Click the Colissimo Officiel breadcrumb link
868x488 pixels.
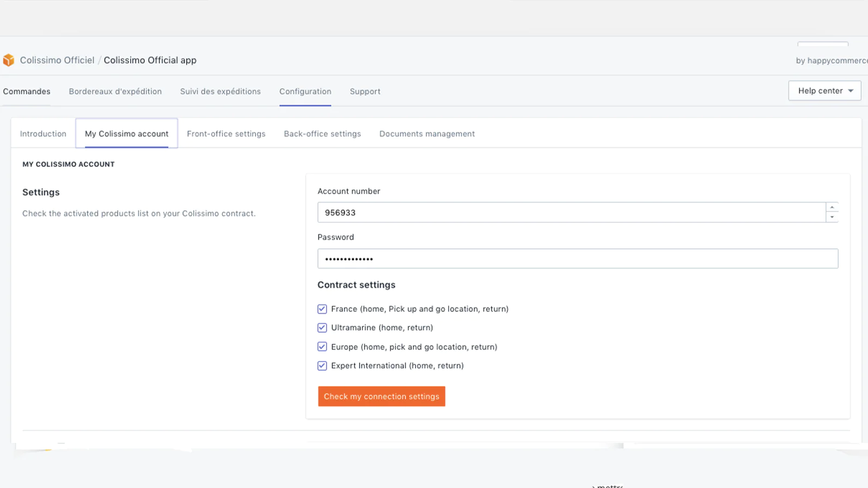coord(57,60)
